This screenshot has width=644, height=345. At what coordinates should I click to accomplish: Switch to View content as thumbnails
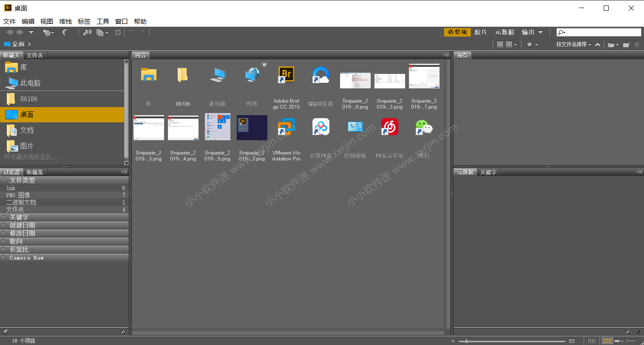(x=607, y=341)
